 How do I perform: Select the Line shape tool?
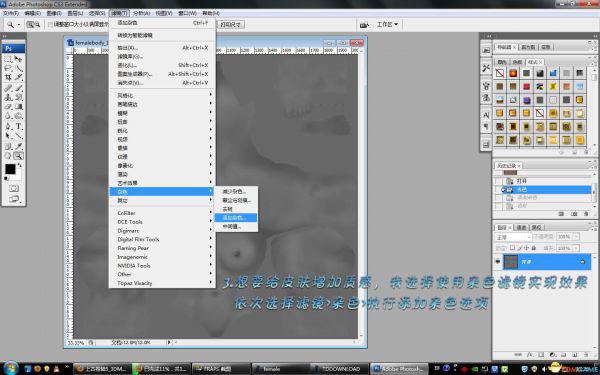[18, 136]
